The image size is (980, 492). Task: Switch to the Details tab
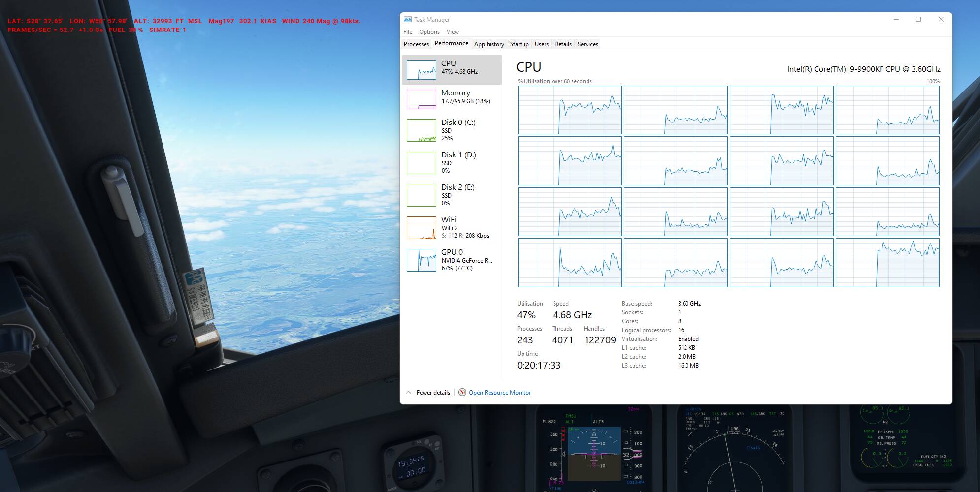[563, 44]
